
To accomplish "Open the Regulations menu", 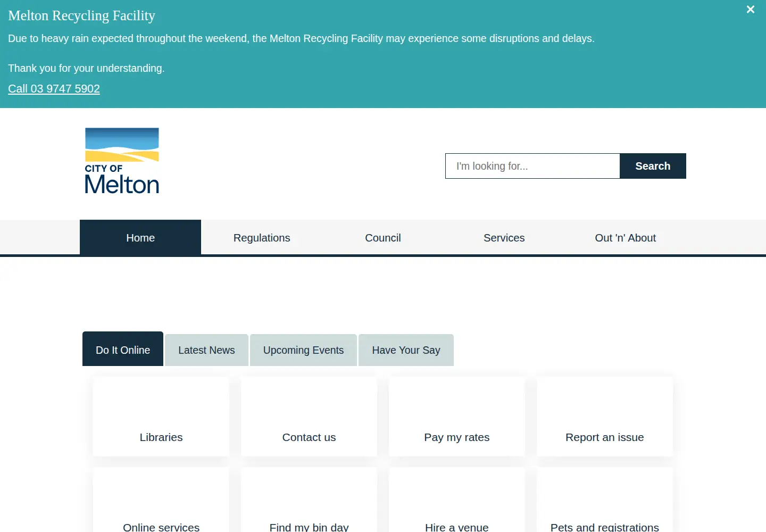I will [x=262, y=238].
